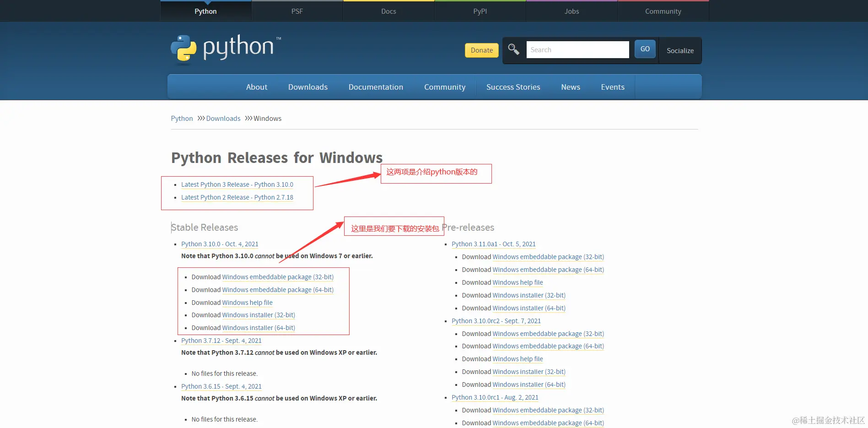
Task: Download the 32-bit embeddable package for Python 3.10.0rc2
Action: click(x=548, y=334)
